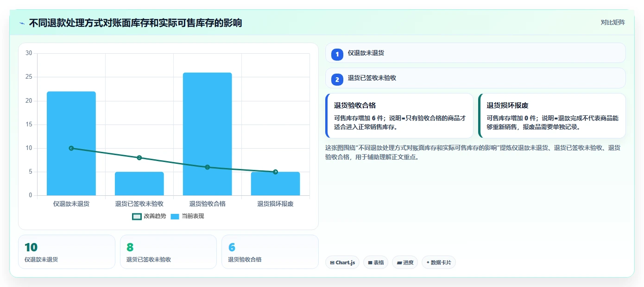This screenshot has width=644, height=287.
Task: Click the bar for 仅退款未退货
Action: click(71, 143)
